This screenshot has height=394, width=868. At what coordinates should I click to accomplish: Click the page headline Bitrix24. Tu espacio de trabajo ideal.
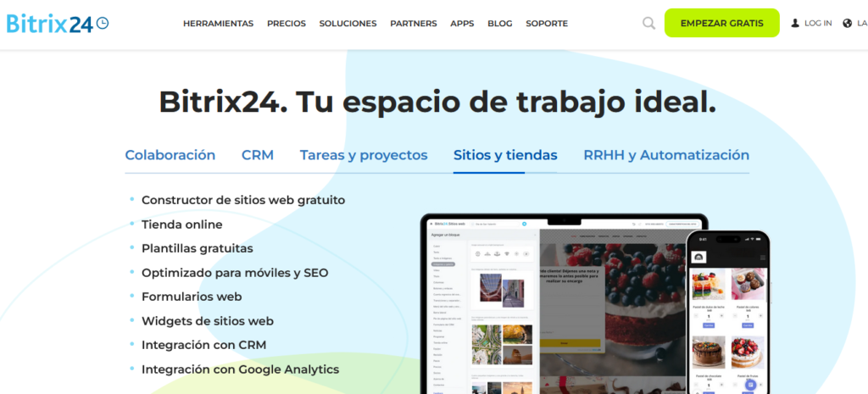[437, 102]
